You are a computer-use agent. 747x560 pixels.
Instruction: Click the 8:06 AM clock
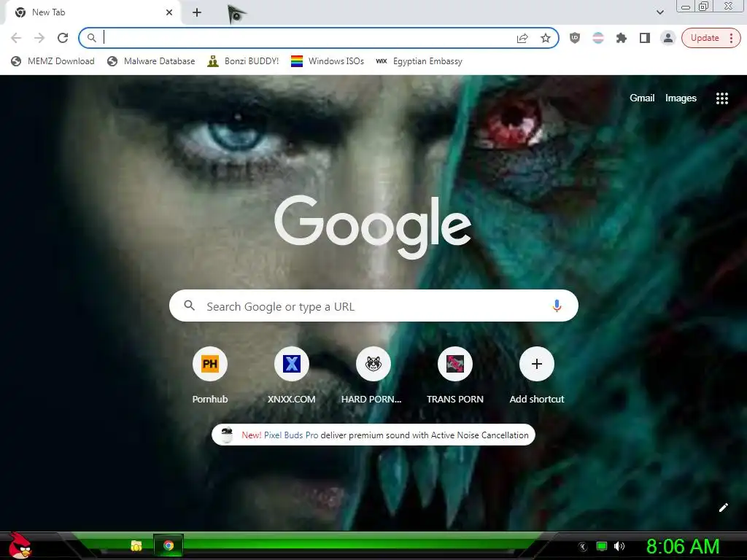(x=683, y=547)
